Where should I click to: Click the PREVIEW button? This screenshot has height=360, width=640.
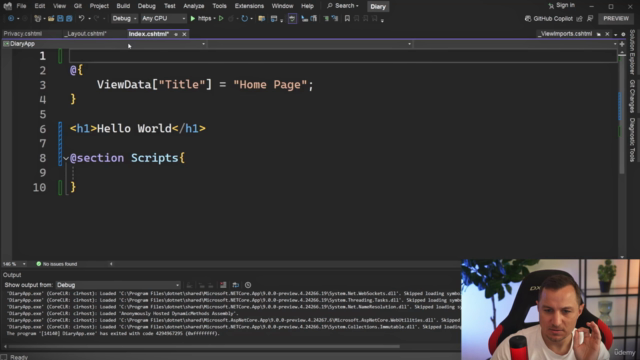pyautogui.click(x=616, y=19)
